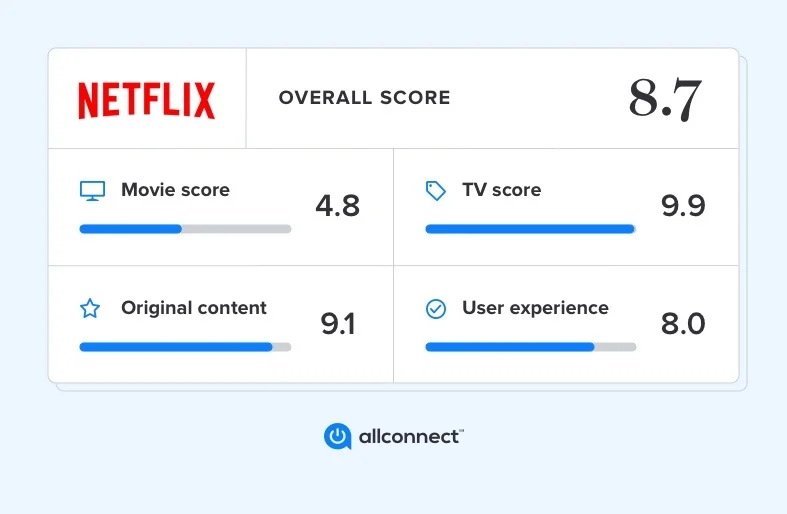Click the star icon beside Original content

tap(90, 309)
